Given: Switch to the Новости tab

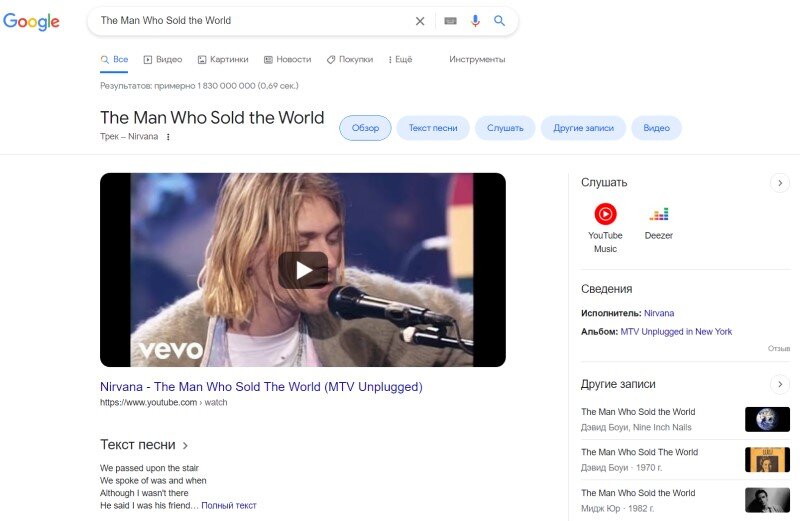Looking at the screenshot, I should [x=287, y=59].
